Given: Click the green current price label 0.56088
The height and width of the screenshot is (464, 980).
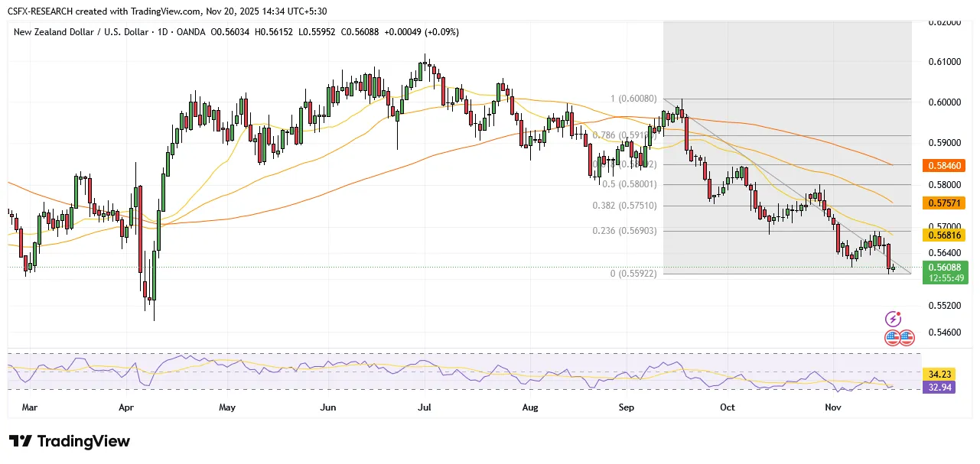Looking at the screenshot, I should [x=948, y=268].
